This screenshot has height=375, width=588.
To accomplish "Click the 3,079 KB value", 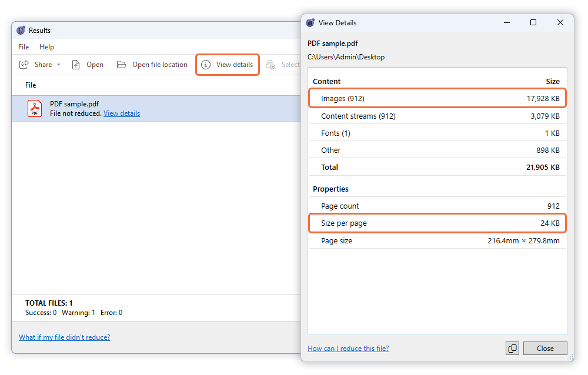I will (x=545, y=116).
